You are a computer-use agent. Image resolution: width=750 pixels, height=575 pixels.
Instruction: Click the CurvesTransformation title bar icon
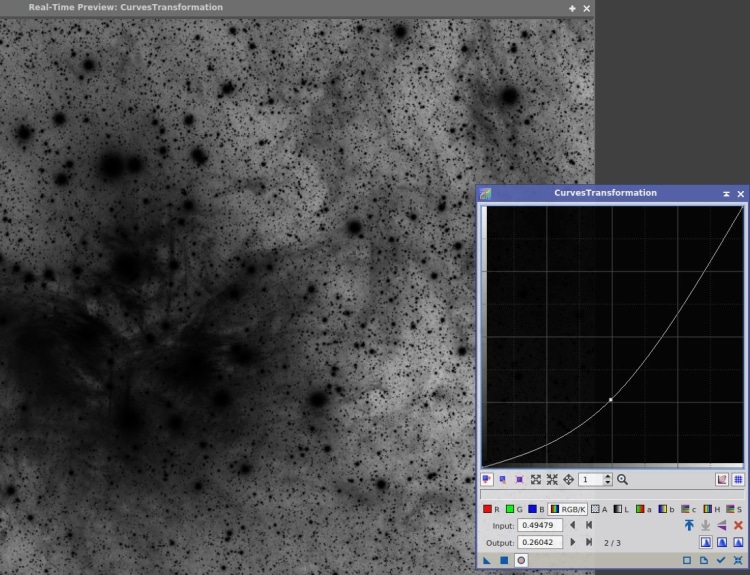[x=485, y=193]
